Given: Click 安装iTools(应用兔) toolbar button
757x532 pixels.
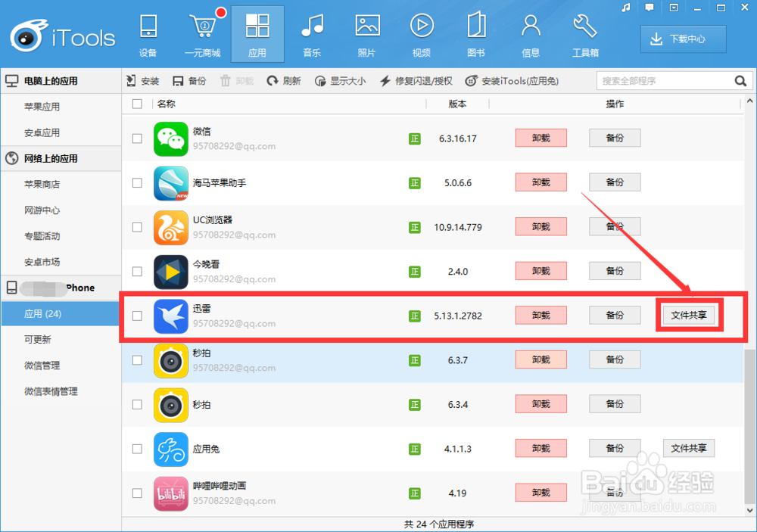Looking at the screenshot, I should click(512, 81).
